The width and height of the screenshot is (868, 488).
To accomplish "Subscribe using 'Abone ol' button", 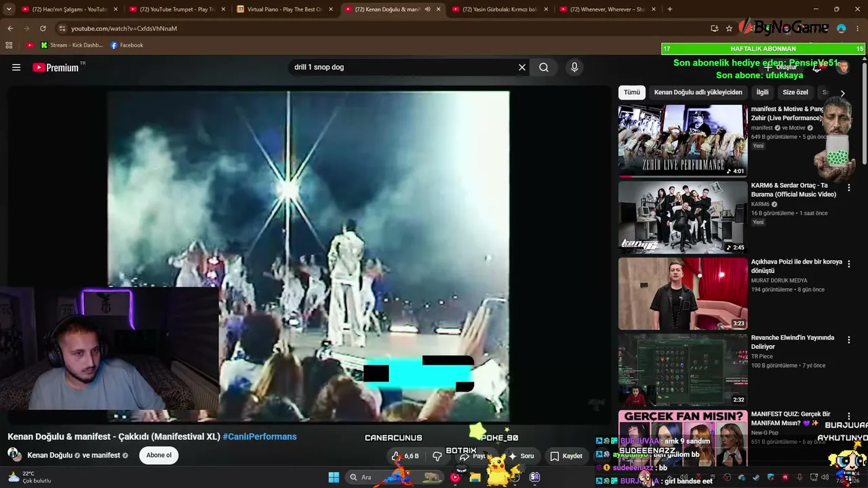I will point(159,455).
